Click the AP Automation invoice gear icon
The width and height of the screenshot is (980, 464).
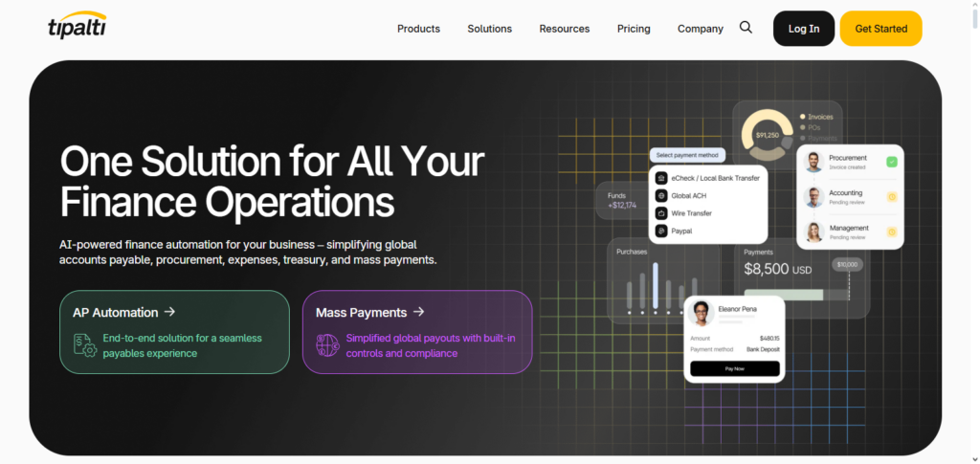[x=85, y=344]
